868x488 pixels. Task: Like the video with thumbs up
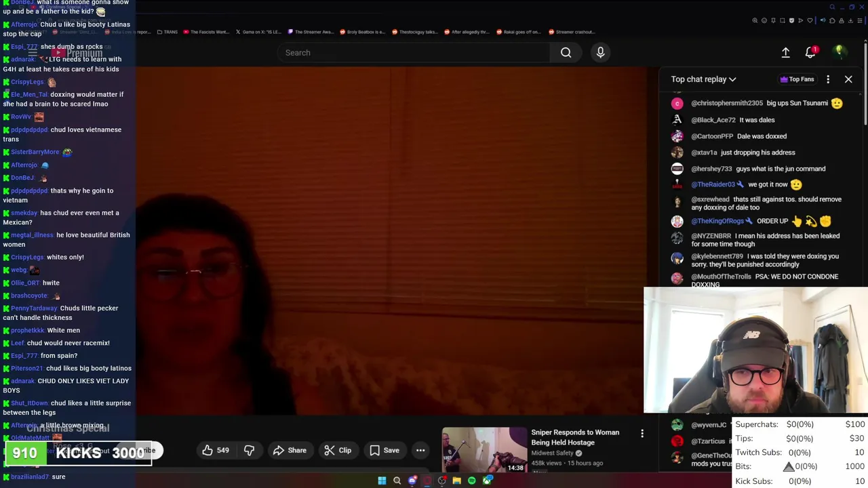click(x=215, y=450)
